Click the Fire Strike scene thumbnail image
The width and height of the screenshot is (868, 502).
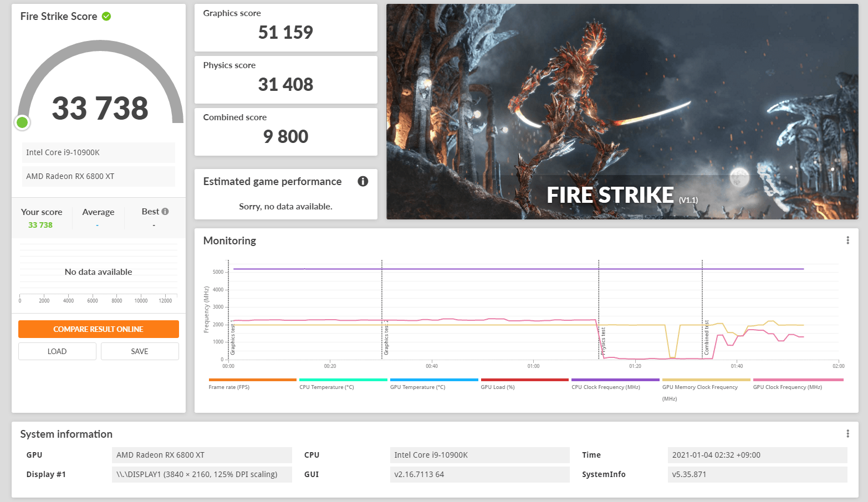pos(622,111)
